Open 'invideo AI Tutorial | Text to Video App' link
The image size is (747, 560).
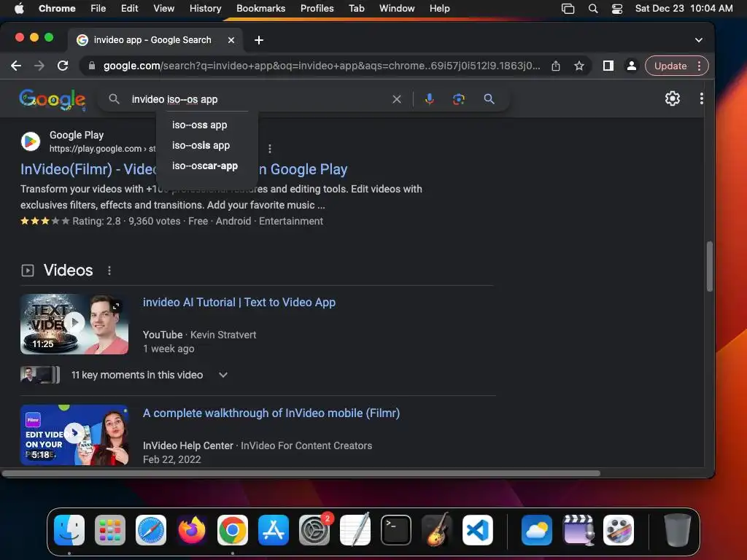(x=239, y=303)
